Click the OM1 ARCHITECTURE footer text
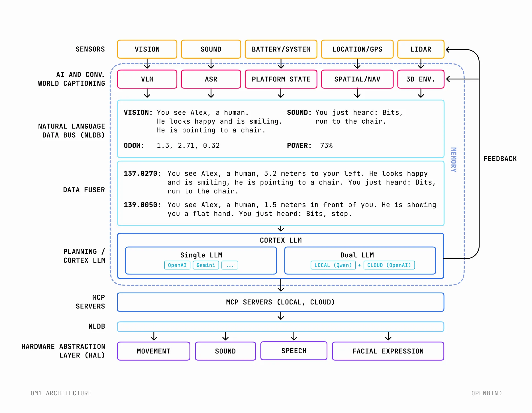Image resolution: width=532 pixels, height=413 pixels. (x=61, y=393)
